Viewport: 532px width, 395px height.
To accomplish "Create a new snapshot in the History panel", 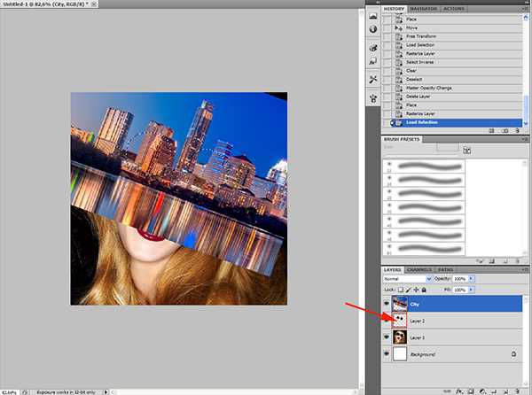I will tap(505, 130).
